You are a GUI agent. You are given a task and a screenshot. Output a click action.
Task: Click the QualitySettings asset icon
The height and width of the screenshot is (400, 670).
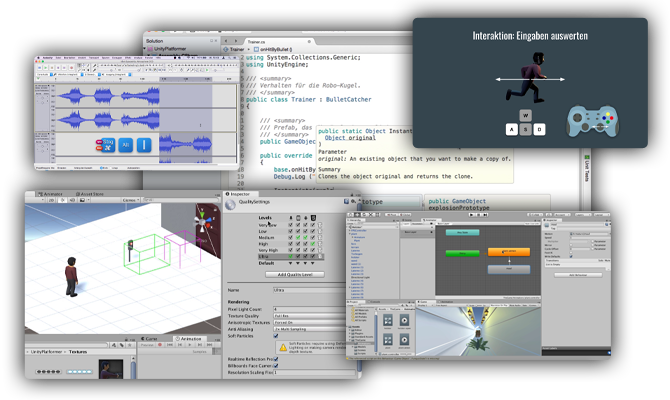[231, 205]
